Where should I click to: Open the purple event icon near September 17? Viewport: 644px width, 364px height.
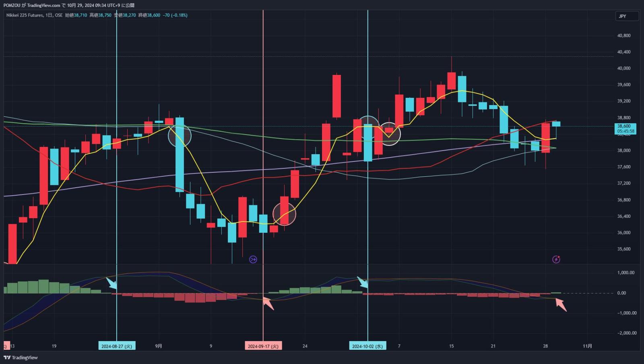[x=253, y=259]
